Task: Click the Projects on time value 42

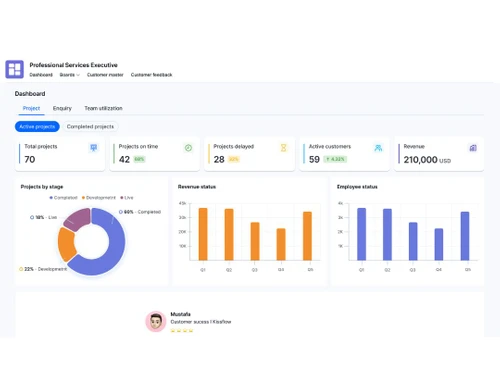Action: (124, 159)
